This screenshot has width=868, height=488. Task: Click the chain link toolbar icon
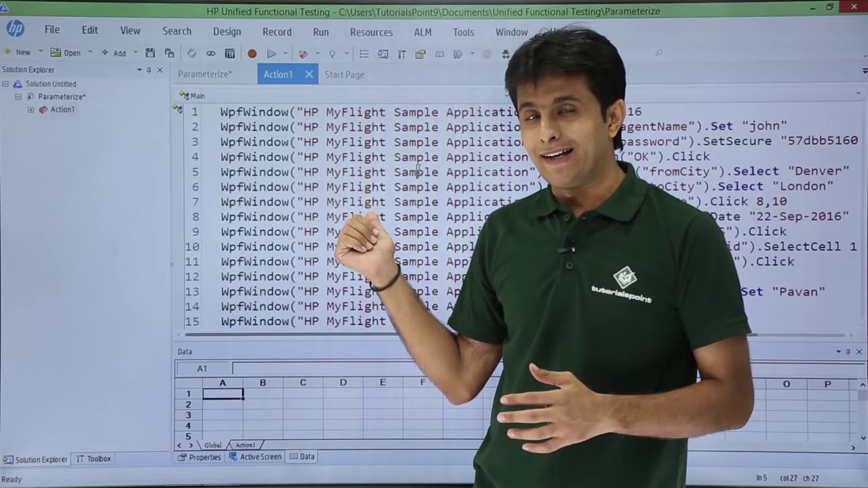(x=211, y=54)
